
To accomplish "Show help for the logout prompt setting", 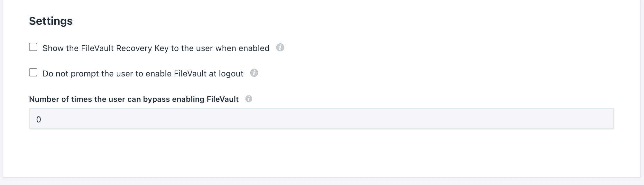I will (254, 73).
